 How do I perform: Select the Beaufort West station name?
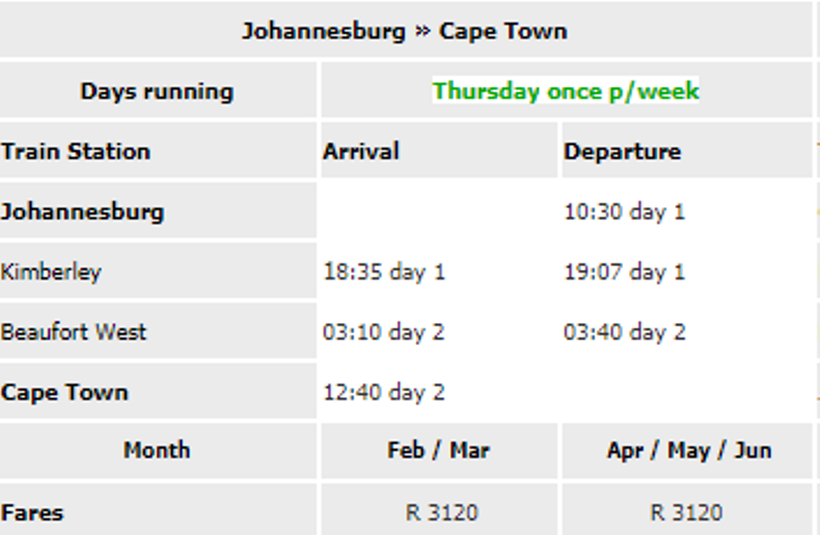click(x=74, y=332)
